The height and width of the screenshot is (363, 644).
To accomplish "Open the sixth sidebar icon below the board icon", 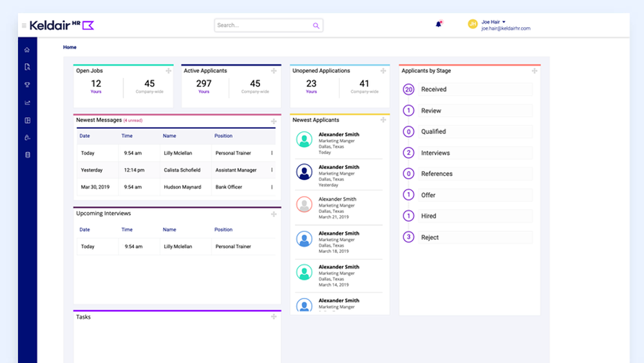I will tap(27, 138).
